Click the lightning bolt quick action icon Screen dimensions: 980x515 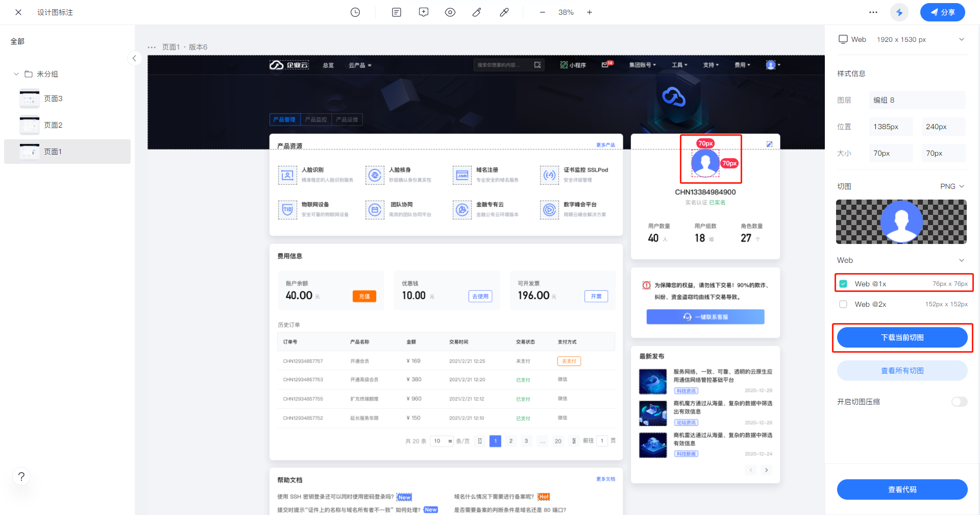pos(899,12)
